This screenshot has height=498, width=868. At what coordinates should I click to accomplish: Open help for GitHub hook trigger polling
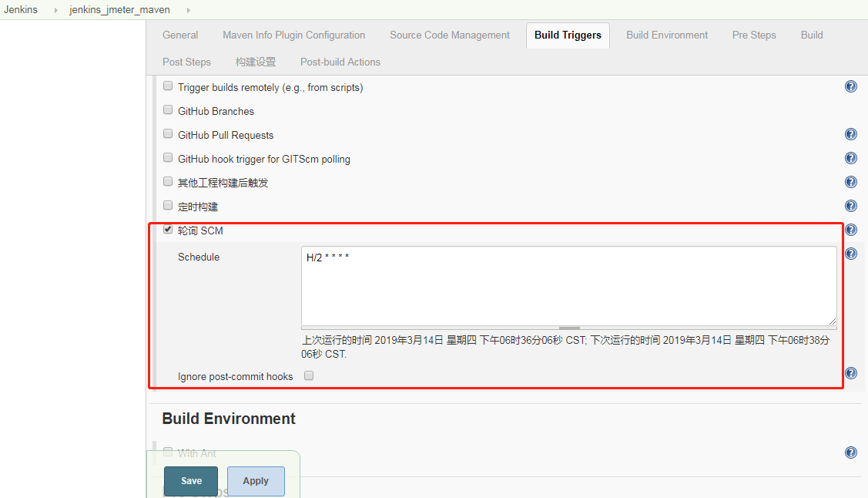tap(850, 157)
